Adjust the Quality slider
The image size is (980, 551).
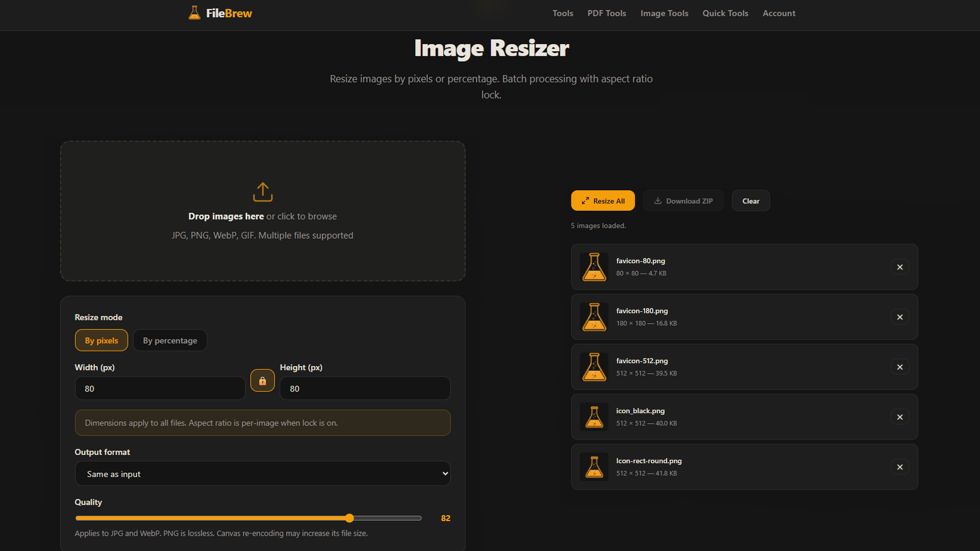[349, 518]
